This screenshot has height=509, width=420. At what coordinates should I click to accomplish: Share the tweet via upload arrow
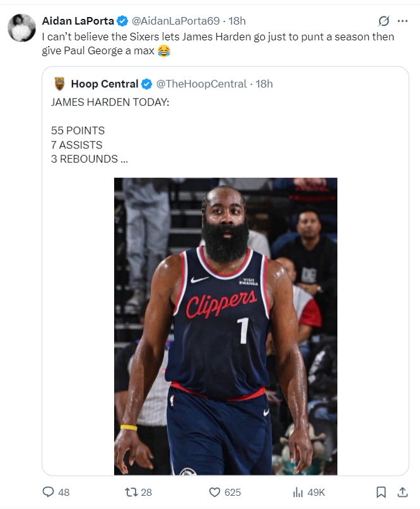click(402, 492)
